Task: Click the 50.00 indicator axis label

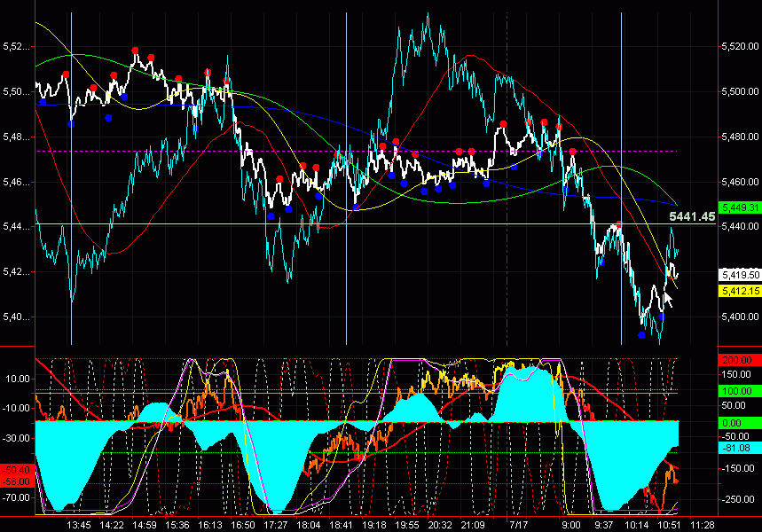Action: point(734,406)
